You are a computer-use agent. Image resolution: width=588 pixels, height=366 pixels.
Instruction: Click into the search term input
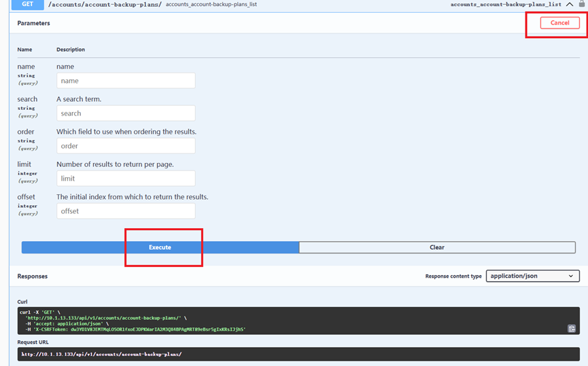(x=126, y=113)
